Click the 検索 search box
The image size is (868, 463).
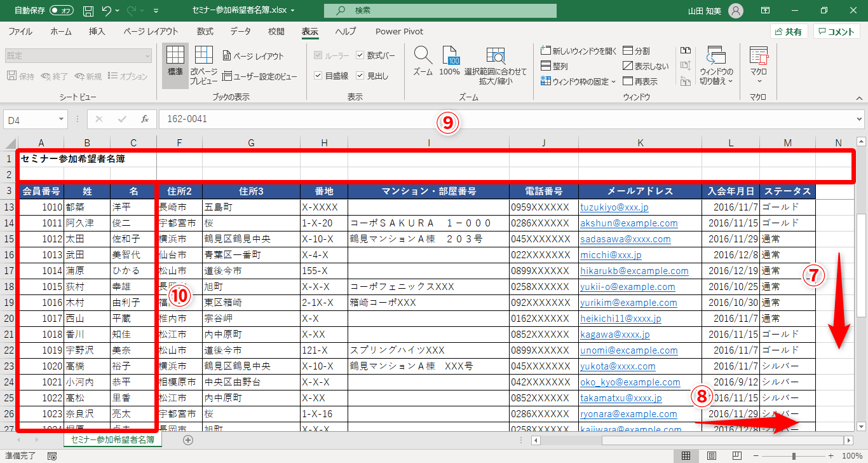440,11
